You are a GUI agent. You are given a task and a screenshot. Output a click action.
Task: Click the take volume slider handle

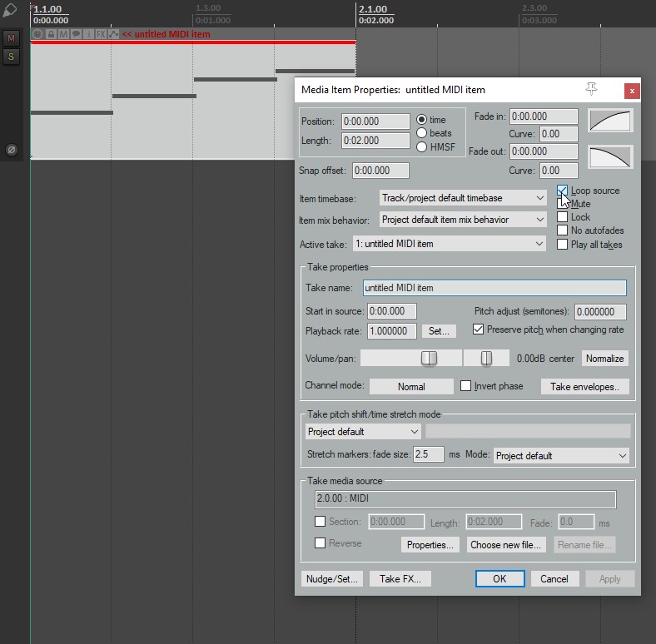tap(429, 358)
